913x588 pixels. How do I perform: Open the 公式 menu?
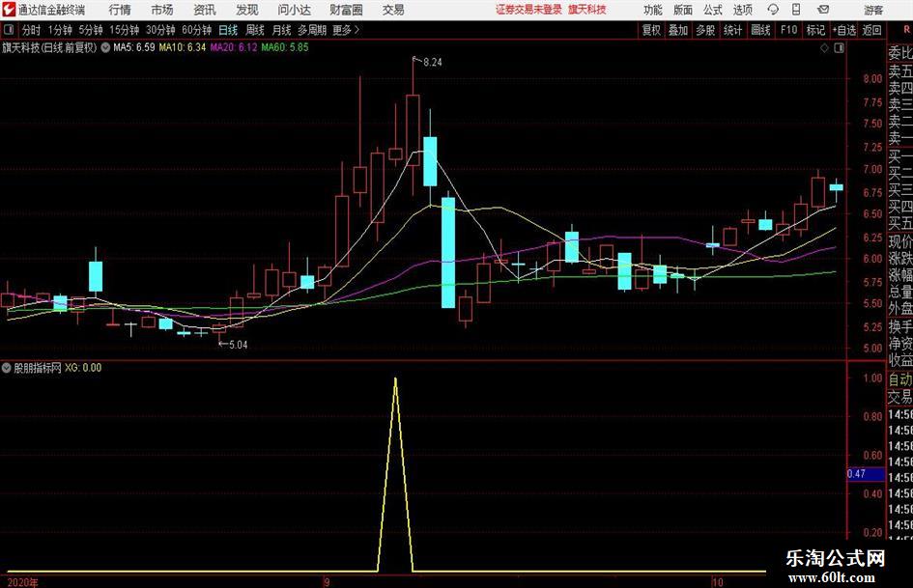[x=713, y=10]
